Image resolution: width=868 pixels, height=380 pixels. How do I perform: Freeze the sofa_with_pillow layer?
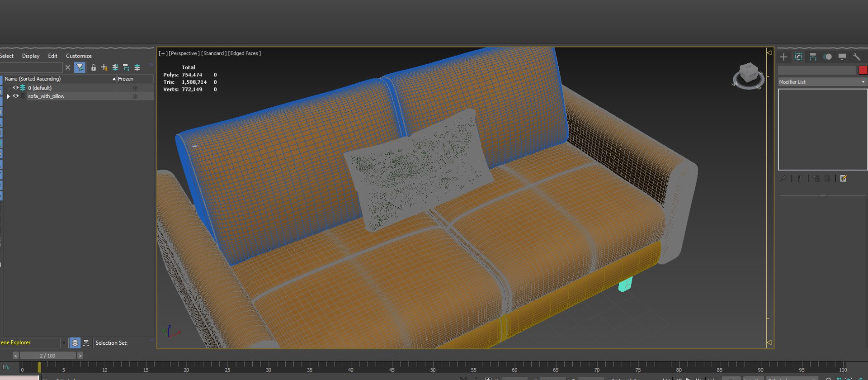(135, 96)
